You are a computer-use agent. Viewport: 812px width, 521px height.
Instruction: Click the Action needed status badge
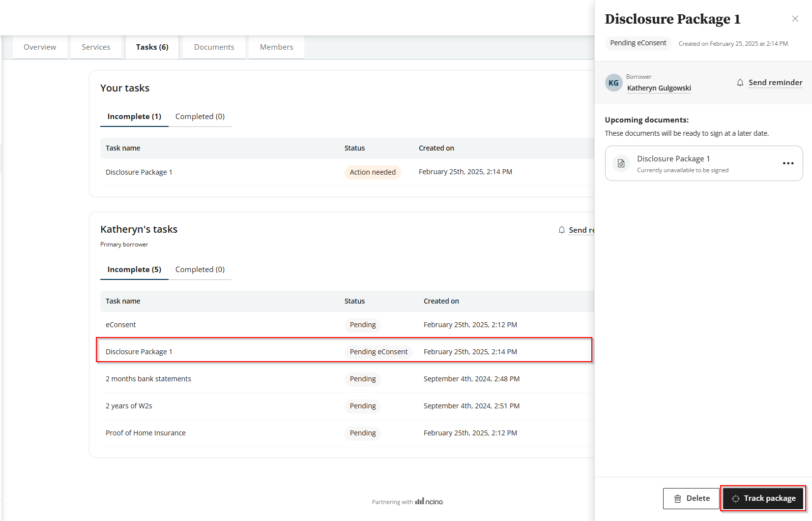(373, 172)
